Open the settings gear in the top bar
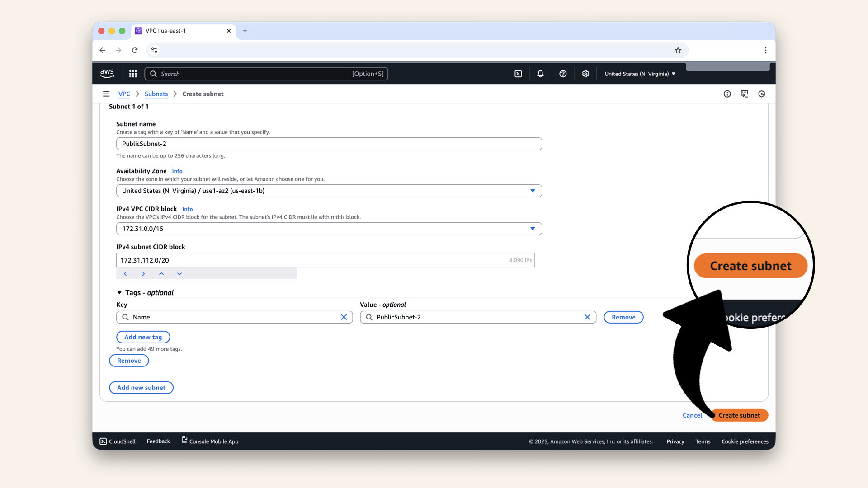Screen dimensions: 868x488 point(585,74)
